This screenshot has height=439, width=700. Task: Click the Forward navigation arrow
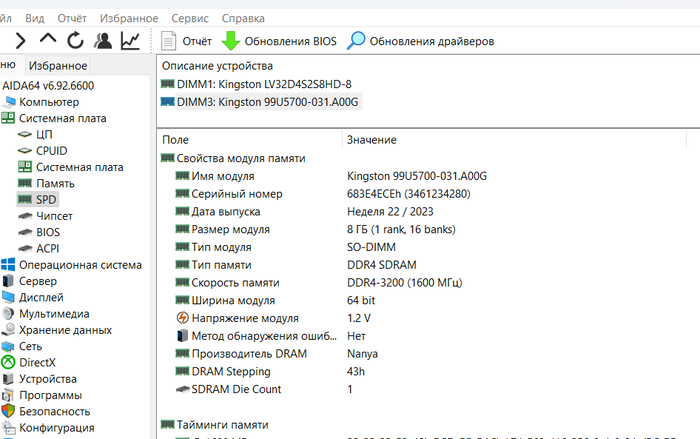tap(20, 41)
